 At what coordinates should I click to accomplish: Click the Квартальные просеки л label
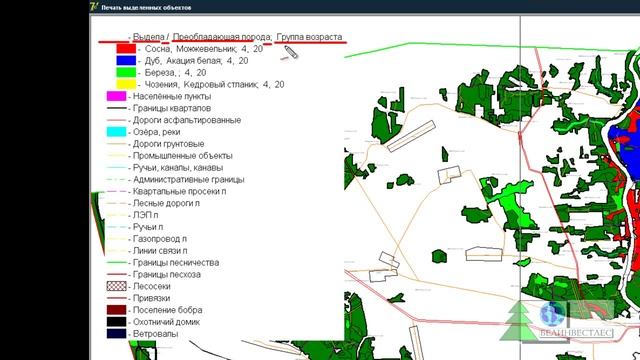[180, 191]
